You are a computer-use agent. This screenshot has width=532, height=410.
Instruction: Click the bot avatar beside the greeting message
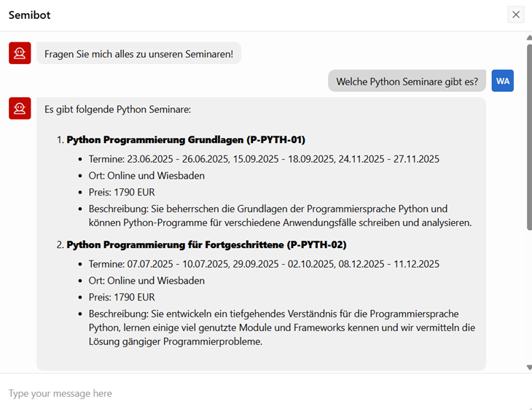click(x=20, y=53)
